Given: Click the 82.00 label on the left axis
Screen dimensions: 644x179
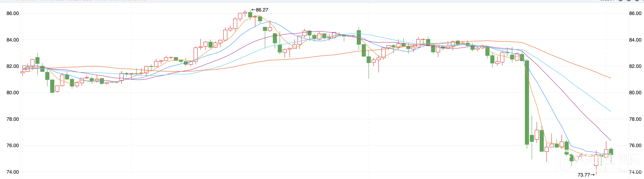Looking at the screenshot, I should click(13, 66).
